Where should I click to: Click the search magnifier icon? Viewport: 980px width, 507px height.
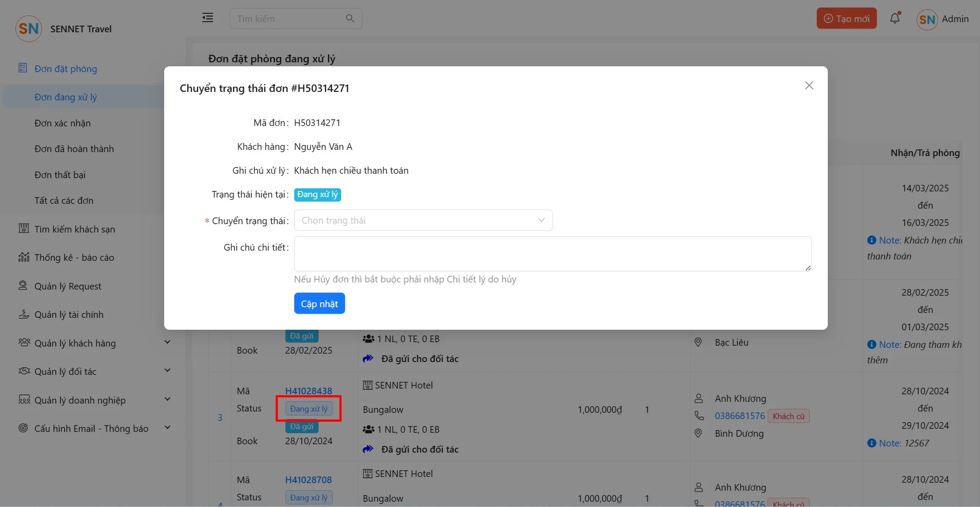pyautogui.click(x=350, y=19)
